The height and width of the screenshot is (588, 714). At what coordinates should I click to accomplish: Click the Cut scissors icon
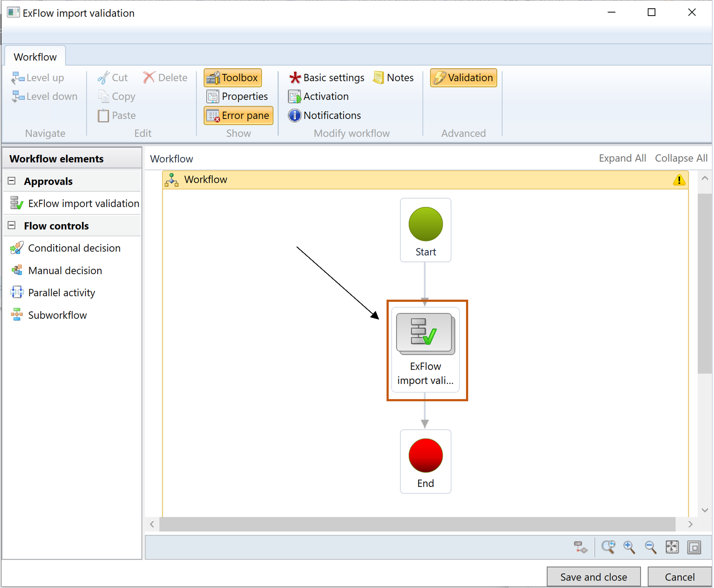point(103,78)
